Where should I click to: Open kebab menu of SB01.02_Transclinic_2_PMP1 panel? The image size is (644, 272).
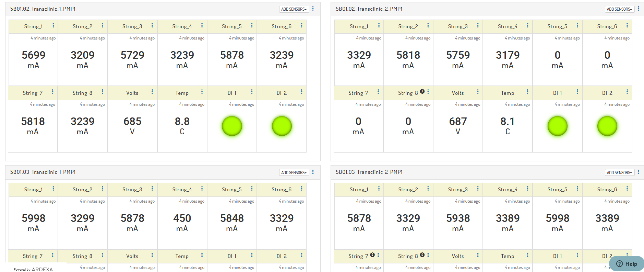click(639, 9)
